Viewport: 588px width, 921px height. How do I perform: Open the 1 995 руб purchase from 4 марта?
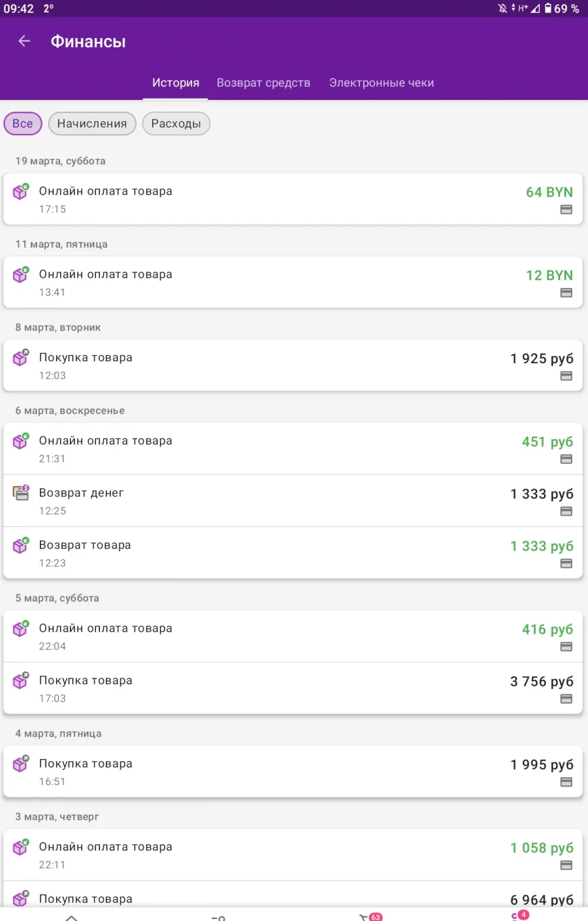click(293, 772)
